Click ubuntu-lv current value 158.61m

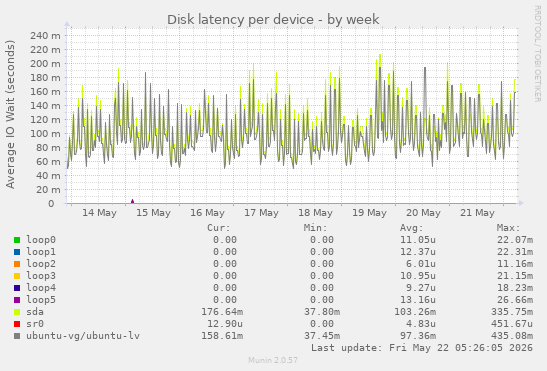pos(222,336)
